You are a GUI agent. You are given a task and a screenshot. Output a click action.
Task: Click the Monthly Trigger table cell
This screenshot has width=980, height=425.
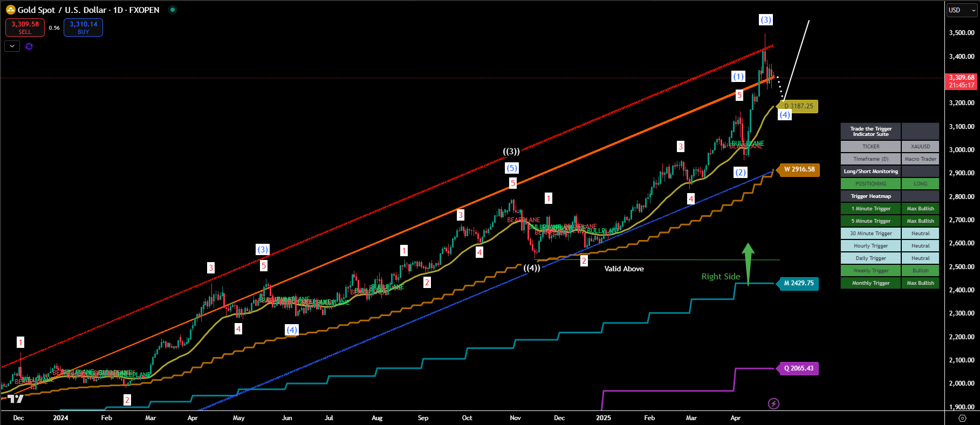[x=871, y=283]
